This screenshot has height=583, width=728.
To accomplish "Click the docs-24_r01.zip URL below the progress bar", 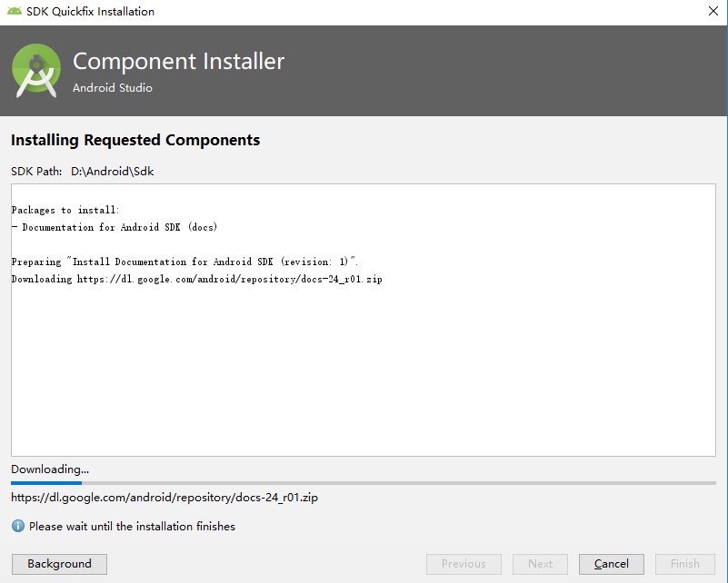I will [x=165, y=498].
